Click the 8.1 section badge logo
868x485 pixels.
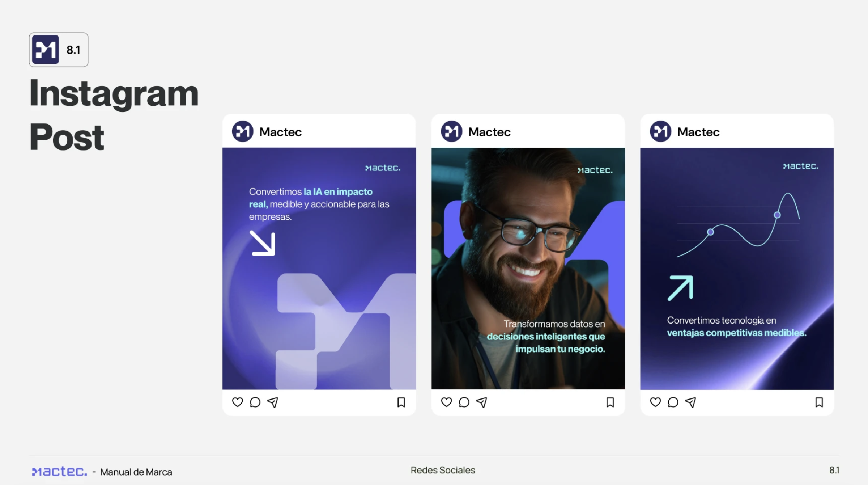click(46, 50)
